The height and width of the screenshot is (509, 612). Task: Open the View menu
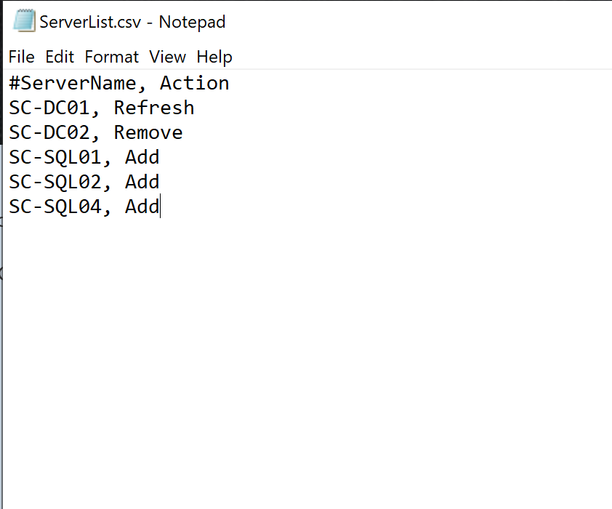[168, 57]
